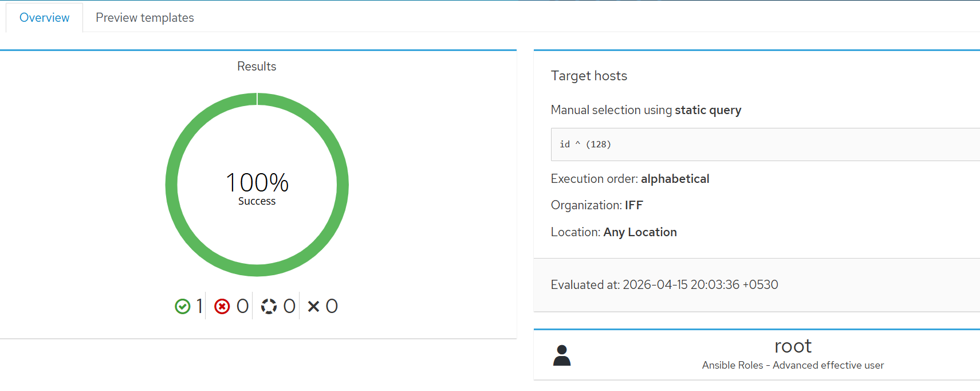Click the 'Target hosts' heading
The width and height of the screenshot is (980, 391).
coord(589,76)
